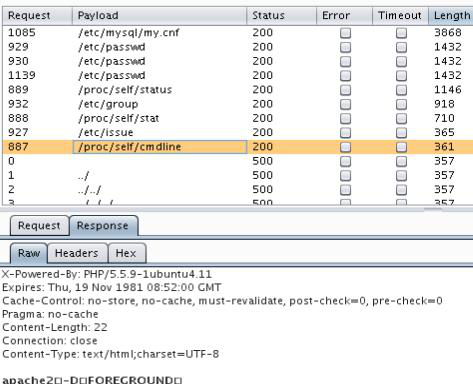Toggle Error checkbox for request 929
Screen dimensions: 473x384
click(345, 47)
